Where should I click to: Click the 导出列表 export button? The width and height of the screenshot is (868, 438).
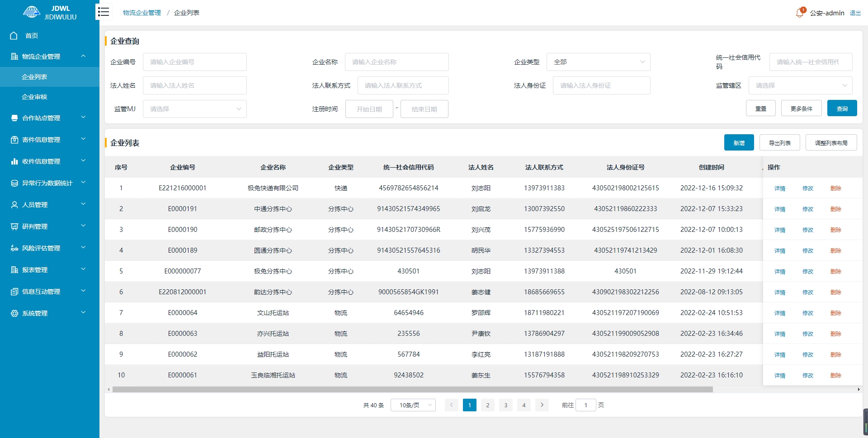[779, 142]
